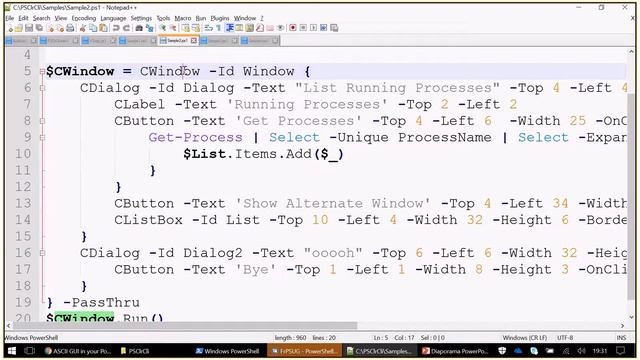The height and width of the screenshot is (360, 640).
Task: Click the $List.Items.Add($_) code text
Action: pyautogui.click(x=263, y=154)
